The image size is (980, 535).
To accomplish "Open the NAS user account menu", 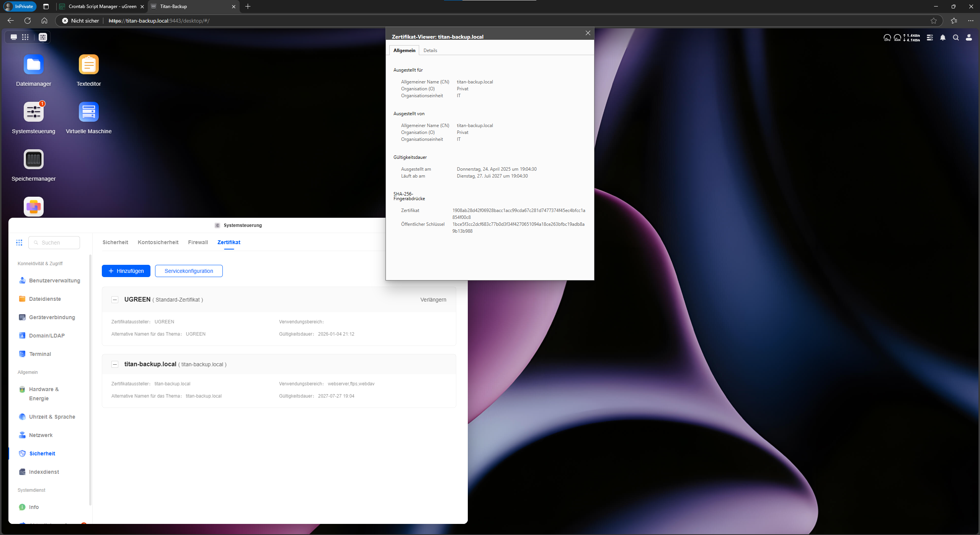I will click(x=969, y=38).
